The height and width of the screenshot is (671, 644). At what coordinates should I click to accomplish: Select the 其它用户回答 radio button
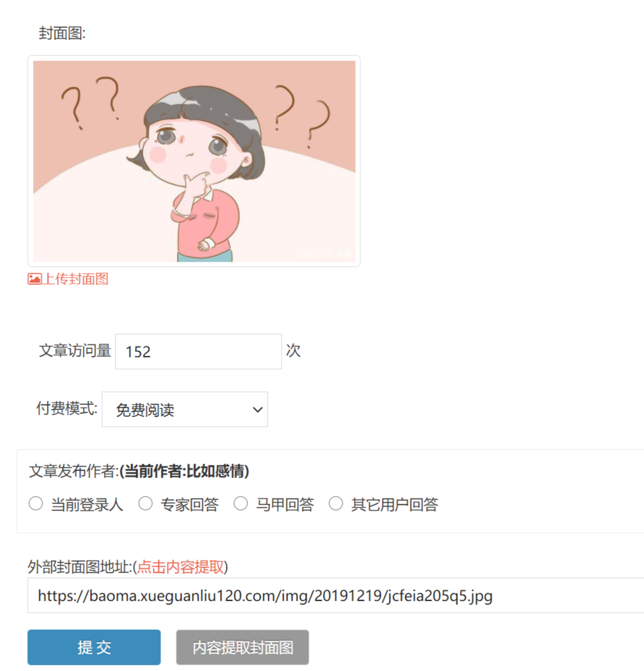pyautogui.click(x=336, y=503)
